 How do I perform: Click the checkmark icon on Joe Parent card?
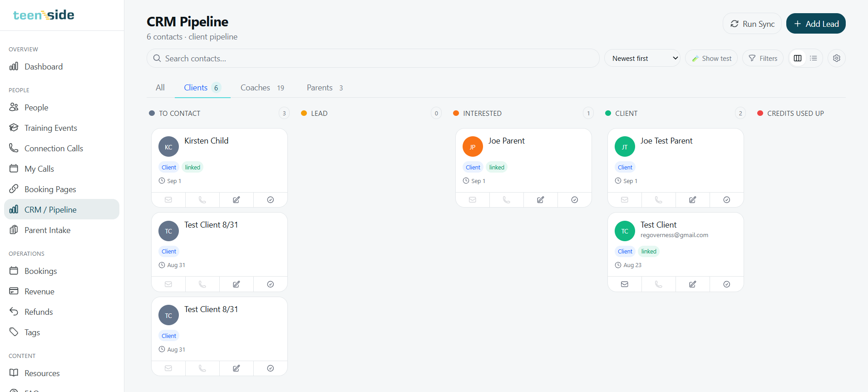tap(575, 200)
